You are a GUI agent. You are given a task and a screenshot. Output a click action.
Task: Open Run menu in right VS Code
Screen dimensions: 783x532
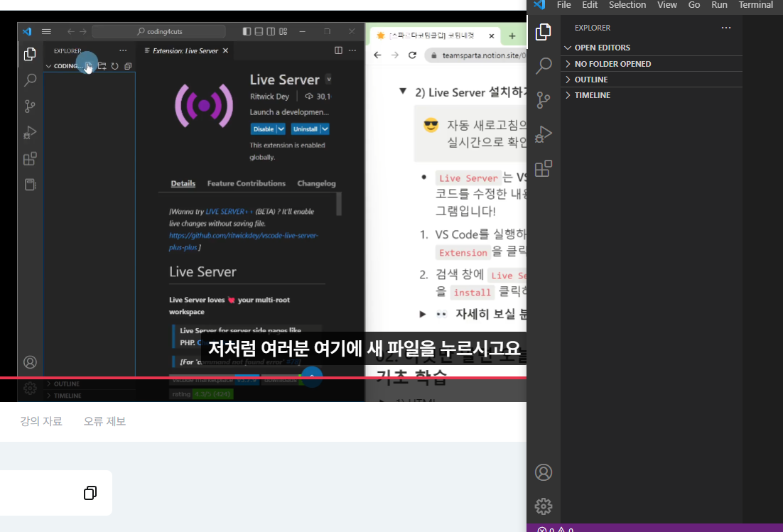(719, 5)
